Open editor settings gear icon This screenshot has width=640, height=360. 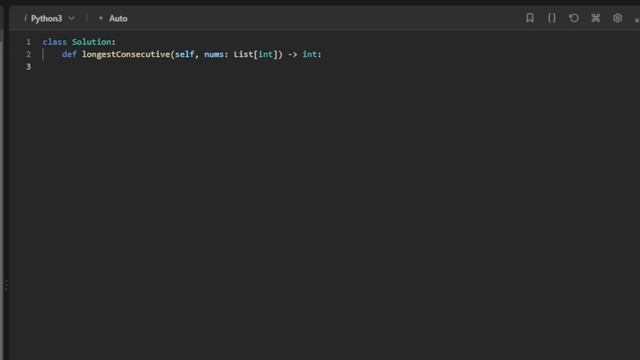pyautogui.click(x=618, y=18)
